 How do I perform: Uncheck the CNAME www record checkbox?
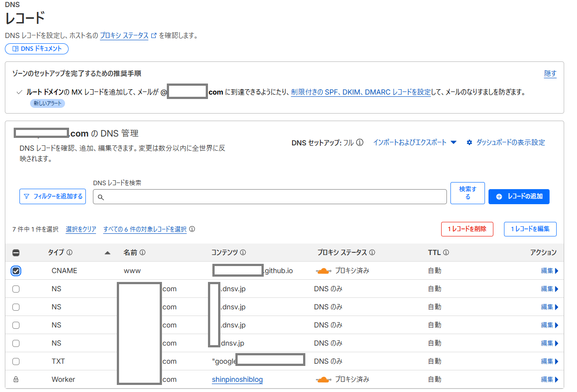(16, 271)
